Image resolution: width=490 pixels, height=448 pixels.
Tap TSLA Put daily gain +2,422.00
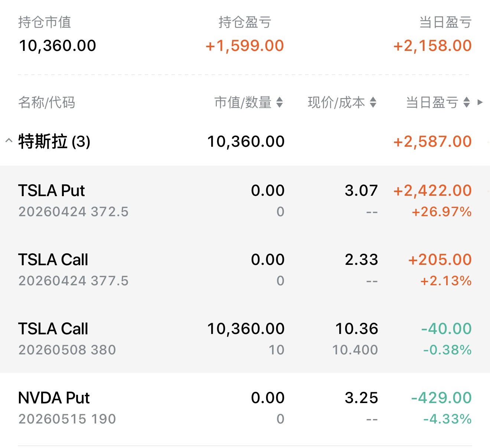pyautogui.click(x=432, y=191)
